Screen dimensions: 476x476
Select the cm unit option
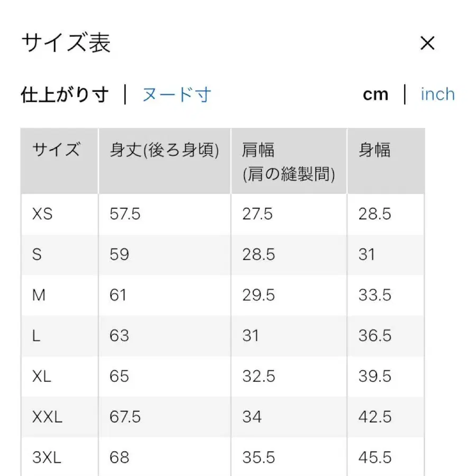(x=376, y=94)
